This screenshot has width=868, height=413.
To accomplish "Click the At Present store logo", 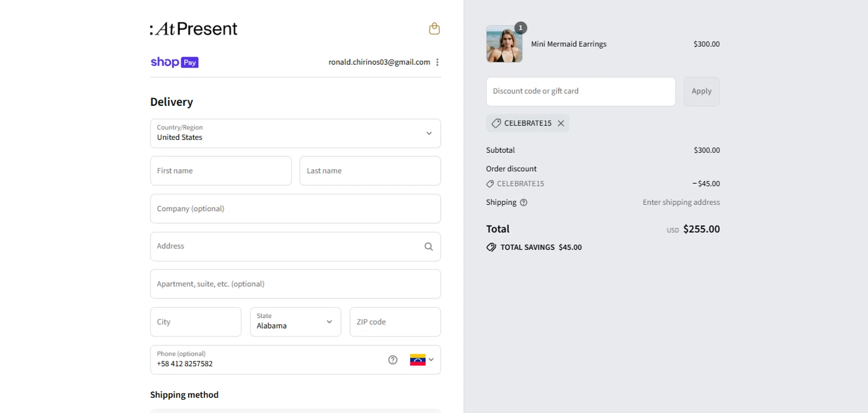I will [x=194, y=28].
